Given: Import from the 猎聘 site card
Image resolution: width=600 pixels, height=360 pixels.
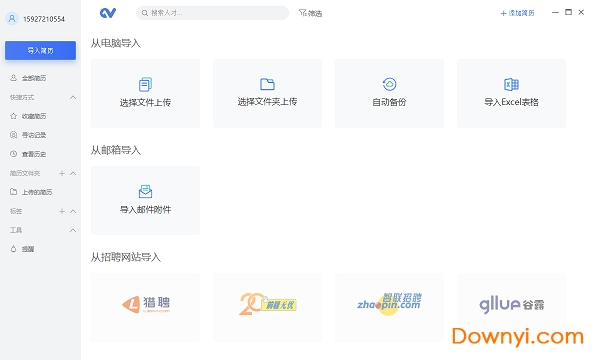Looking at the screenshot, I should point(145,308).
